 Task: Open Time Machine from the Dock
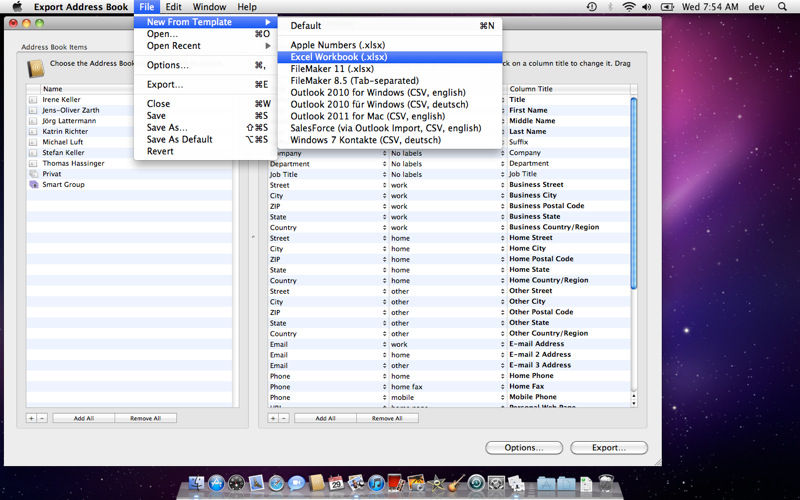pyautogui.click(x=477, y=483)
